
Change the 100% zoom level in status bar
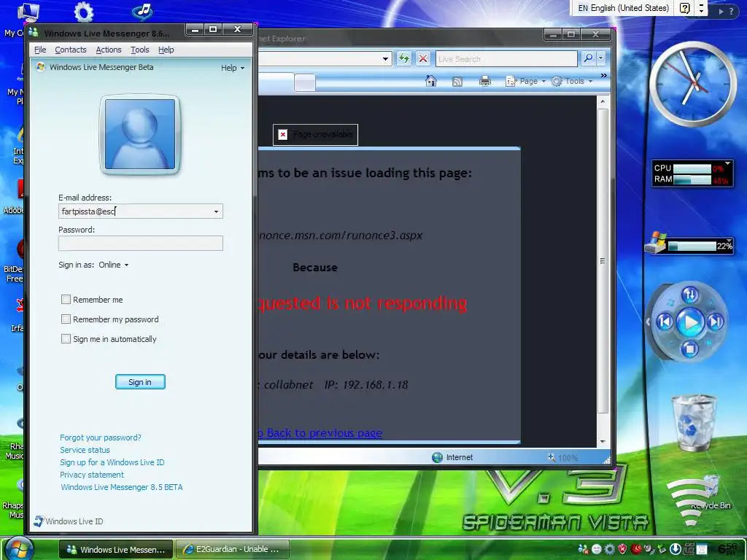(563, 458)
